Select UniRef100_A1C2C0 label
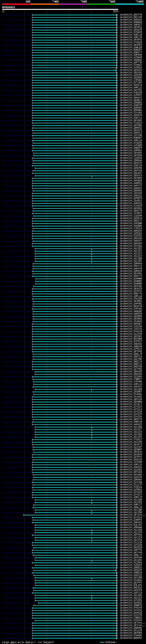The width and height of the screenshot is (146, 644). [x=131, y=256]
